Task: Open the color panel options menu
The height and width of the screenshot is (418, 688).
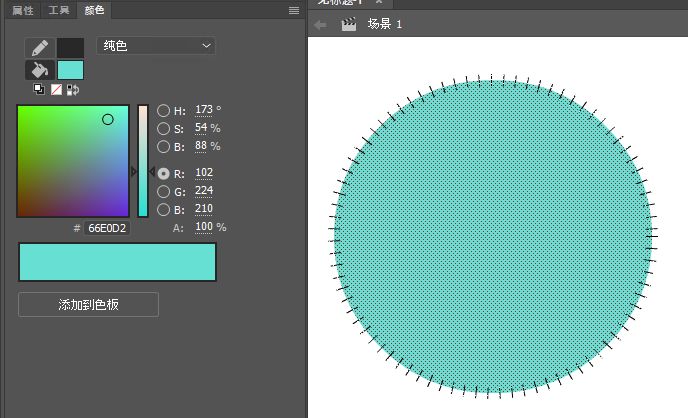Action: 294,11
